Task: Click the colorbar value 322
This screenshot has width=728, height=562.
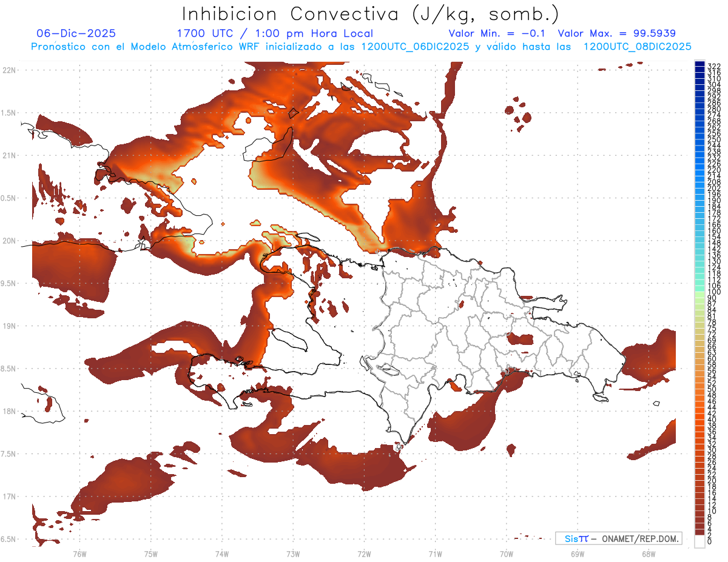Action: pos(714,65)
